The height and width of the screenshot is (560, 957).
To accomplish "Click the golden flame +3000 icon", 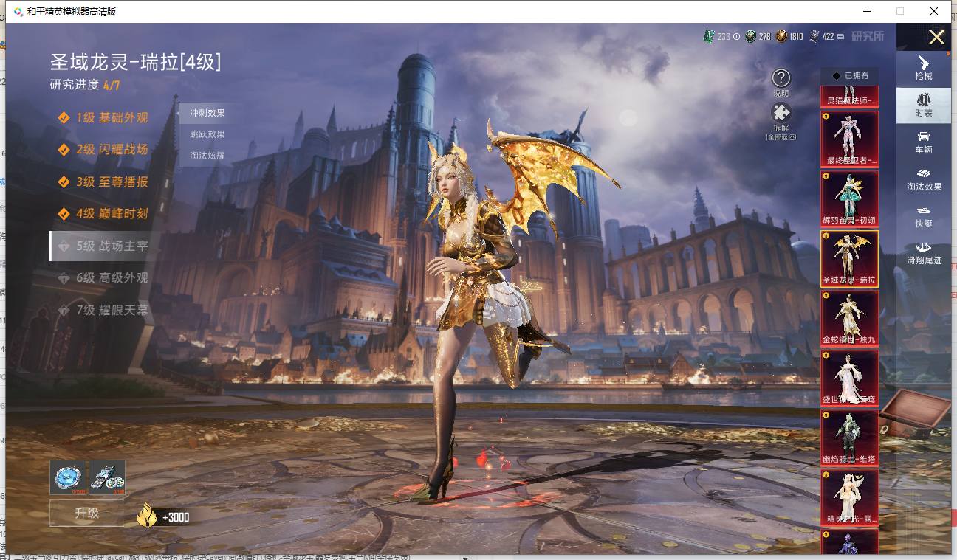I will tap(148, 514).
